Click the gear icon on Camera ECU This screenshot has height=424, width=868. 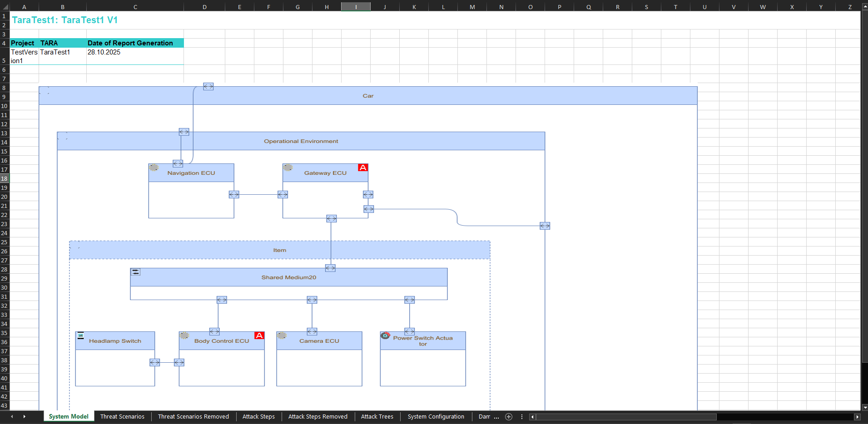[x=282, y=335]
